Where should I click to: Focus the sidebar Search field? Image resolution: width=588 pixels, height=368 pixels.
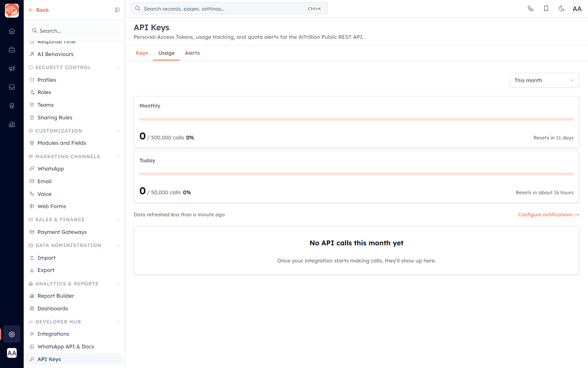point(74,31)
